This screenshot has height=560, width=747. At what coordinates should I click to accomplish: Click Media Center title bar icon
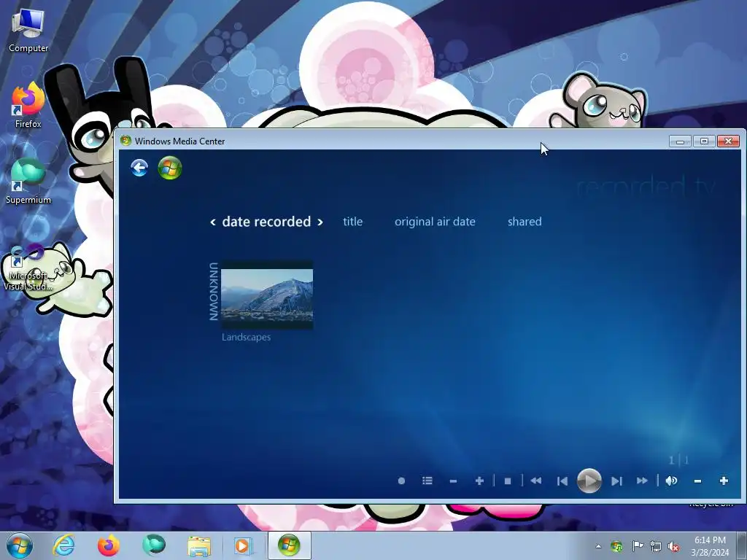(x=125, y=141)
